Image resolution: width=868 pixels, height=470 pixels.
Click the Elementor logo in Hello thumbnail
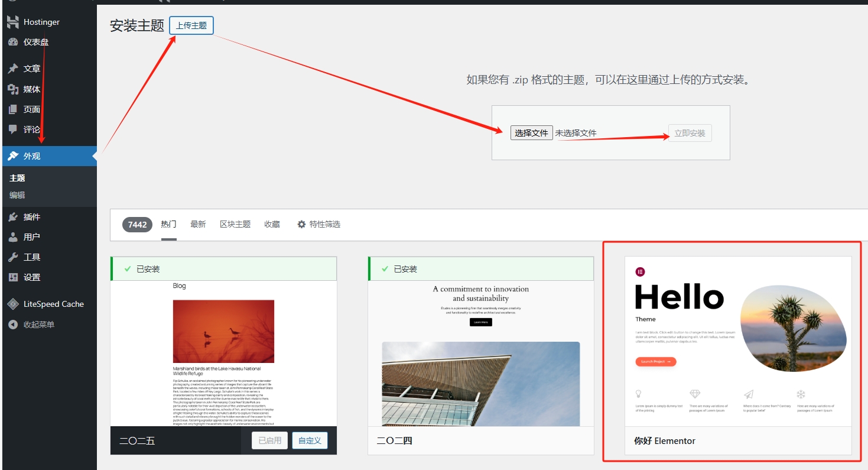click(640, 272)
